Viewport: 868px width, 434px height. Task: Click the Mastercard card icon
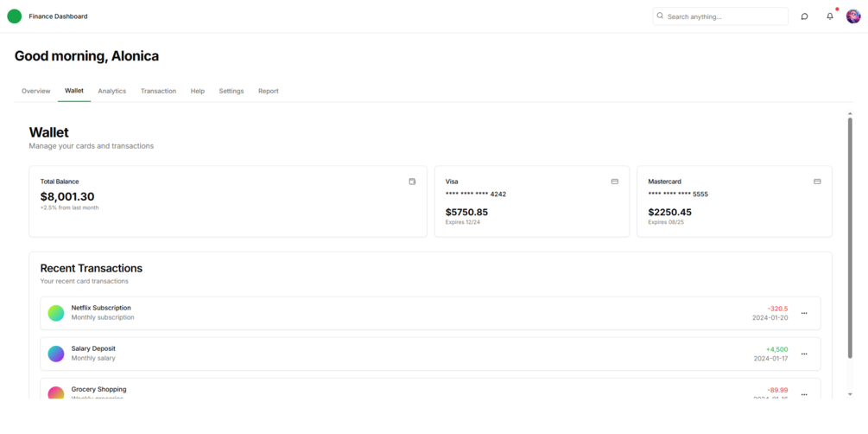tap(817, 182)
